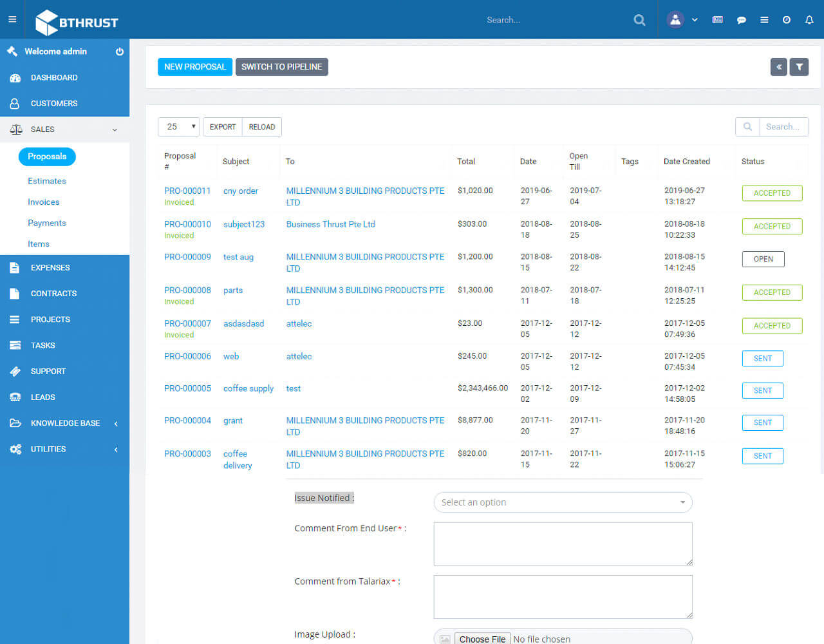Expand the profile dropdown chevron
This screenshot has height=644, width=824.
(695, 20)
